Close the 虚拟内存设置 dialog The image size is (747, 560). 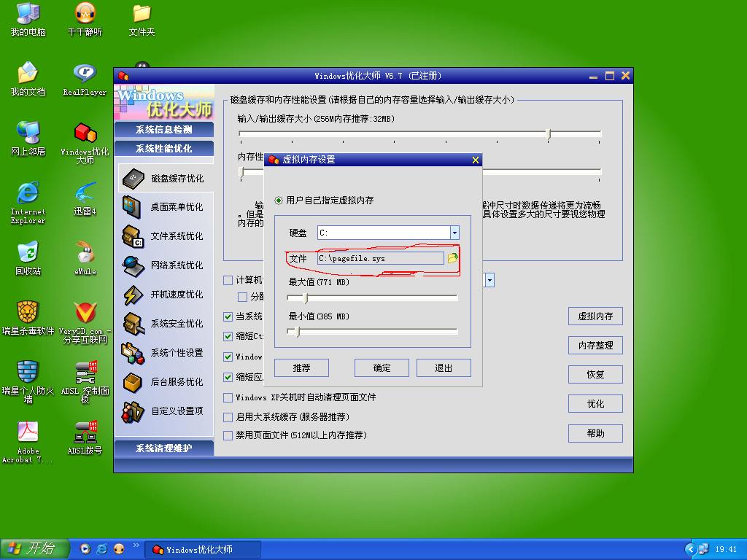click(475, 160)
